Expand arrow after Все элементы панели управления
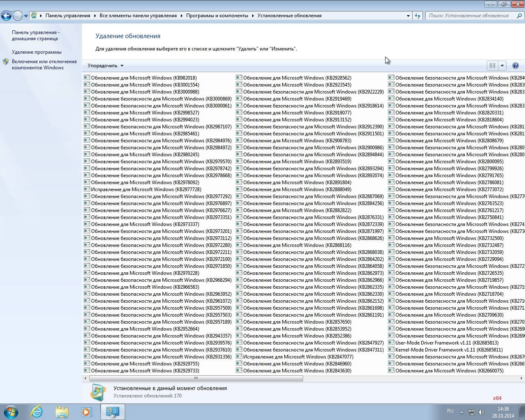 coord(181,16)
